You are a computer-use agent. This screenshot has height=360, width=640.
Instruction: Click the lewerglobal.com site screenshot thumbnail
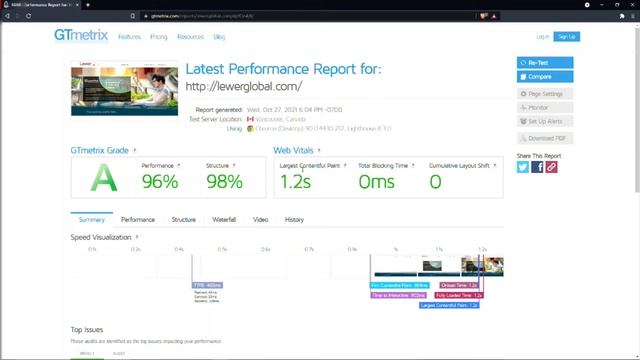coord(124,89)
